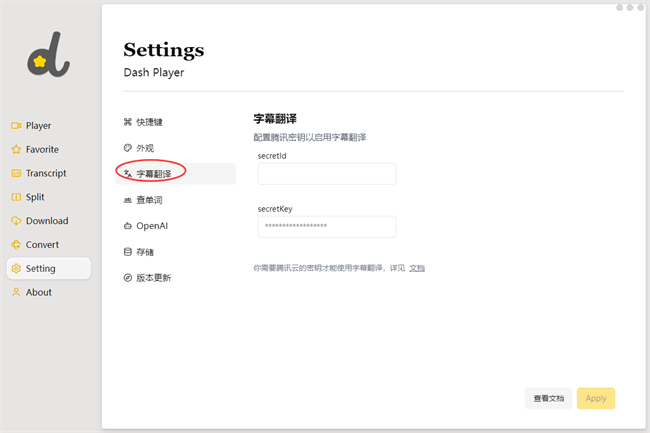Click the secretKey field label
This screenshot has height=433, width=650.
pos(275,209)
